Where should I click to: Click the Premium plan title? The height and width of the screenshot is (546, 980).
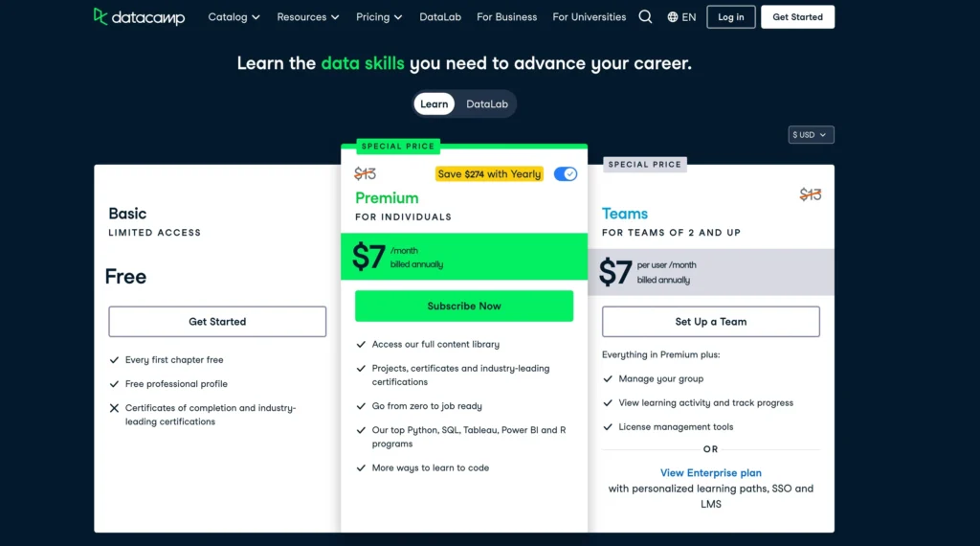[x=387, y=198]
